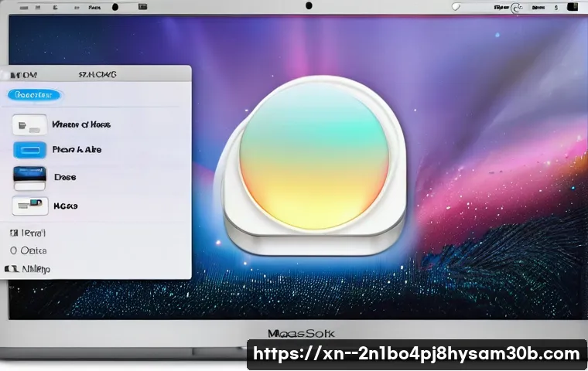Select the gray drive icon in first row

coord(29,124)
